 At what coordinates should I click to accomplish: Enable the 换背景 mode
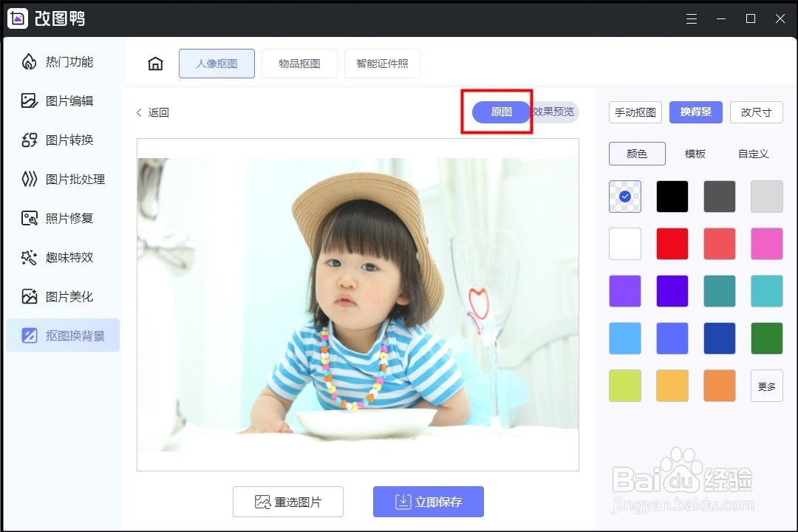(x=695, y=112)
